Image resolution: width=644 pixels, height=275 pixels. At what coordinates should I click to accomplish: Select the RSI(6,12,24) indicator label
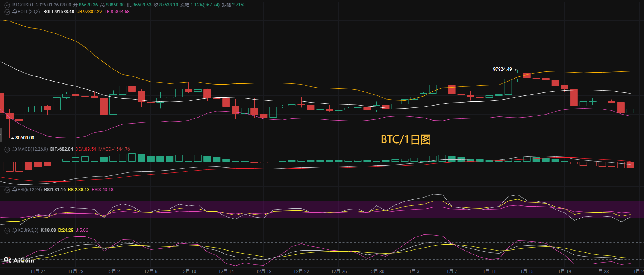click(x=30, y=190)
